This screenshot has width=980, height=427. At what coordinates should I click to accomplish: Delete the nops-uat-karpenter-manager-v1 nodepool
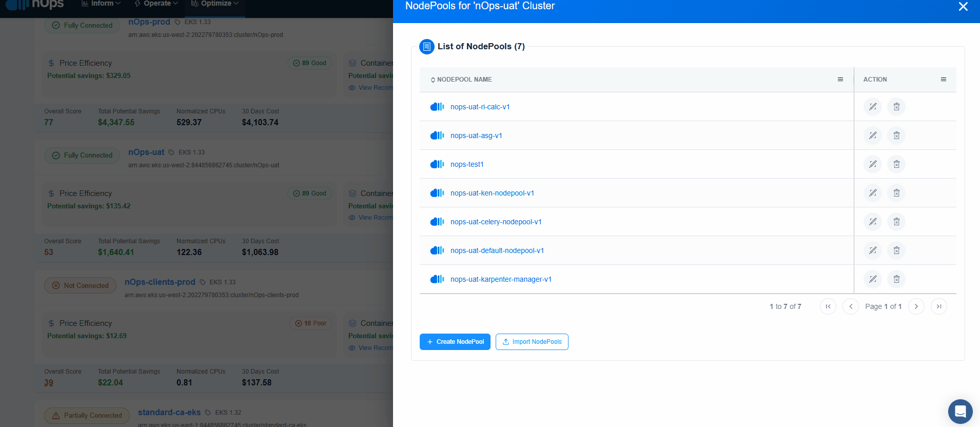tap(896, 279)
